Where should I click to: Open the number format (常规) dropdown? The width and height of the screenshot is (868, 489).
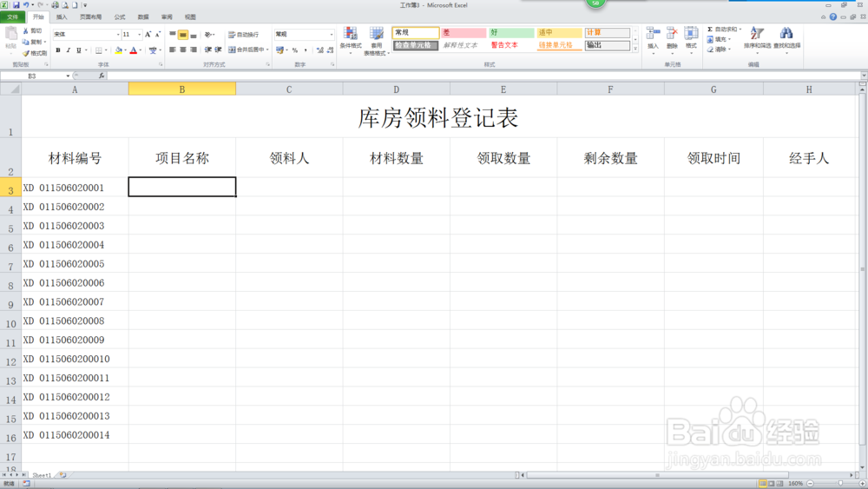tap(332, 35)
